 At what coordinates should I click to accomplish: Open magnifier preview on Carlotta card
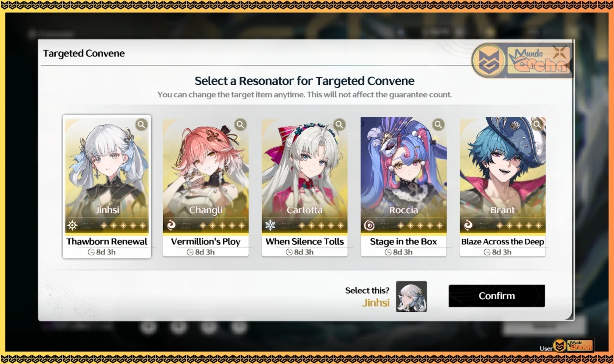tap(339, 125)
